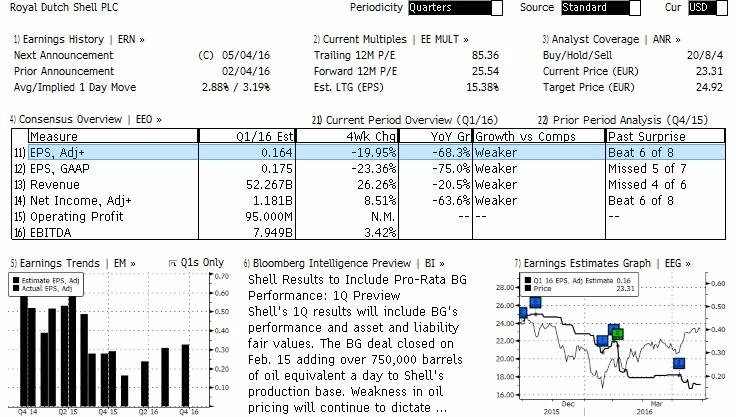Select the EBITDA measure row

[368, 232]
